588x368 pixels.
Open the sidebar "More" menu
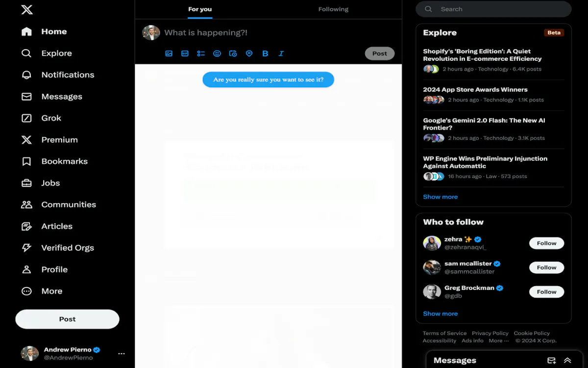pos(42,291)
